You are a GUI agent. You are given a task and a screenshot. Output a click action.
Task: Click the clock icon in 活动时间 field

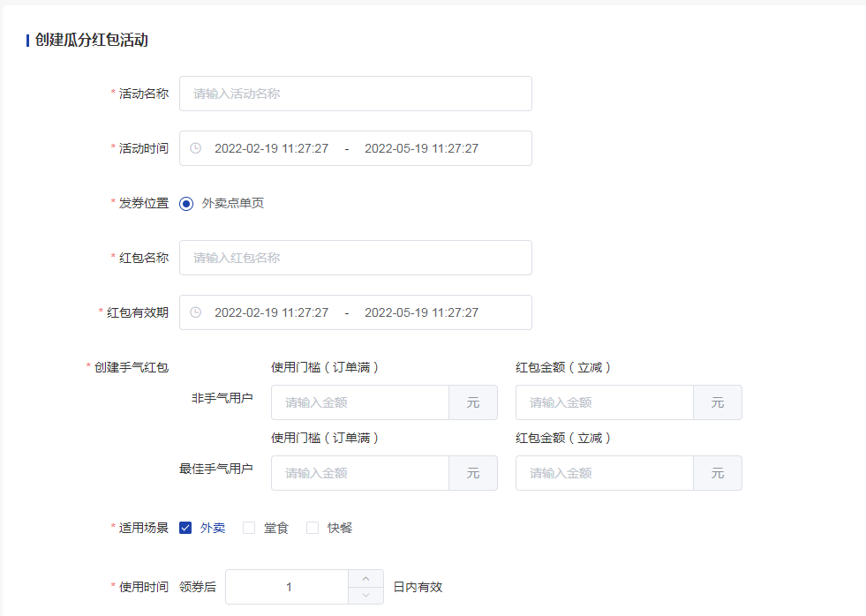tap(195, 148)
